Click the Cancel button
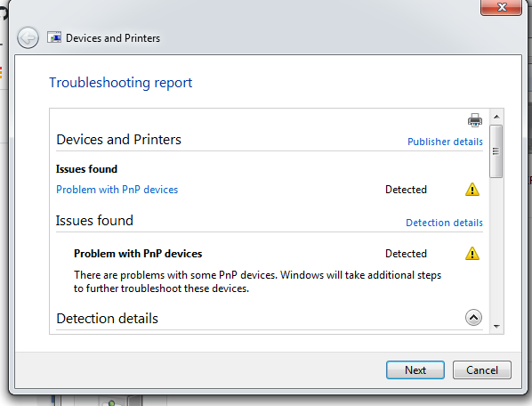The width and height of the screenshot is (532, 406). (x=482, y=370)
